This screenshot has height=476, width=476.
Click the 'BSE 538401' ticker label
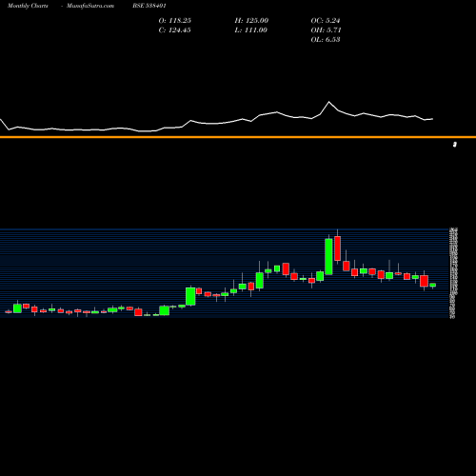149,6
